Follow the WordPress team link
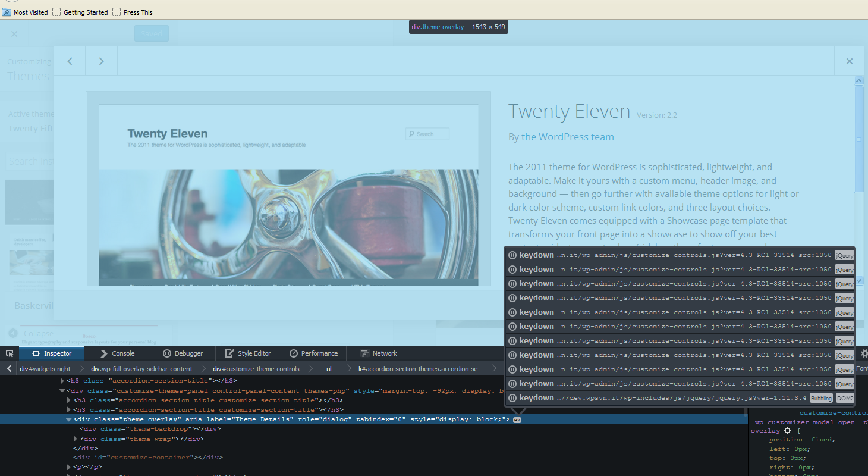The height and width of the screenshot is (476, 868). (576, 137)
